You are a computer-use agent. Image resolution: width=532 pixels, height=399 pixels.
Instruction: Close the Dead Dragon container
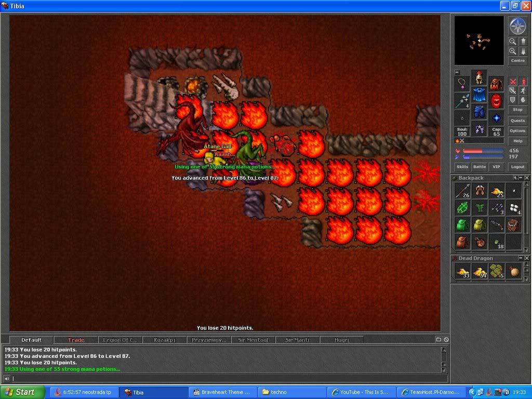pos(527,258)
